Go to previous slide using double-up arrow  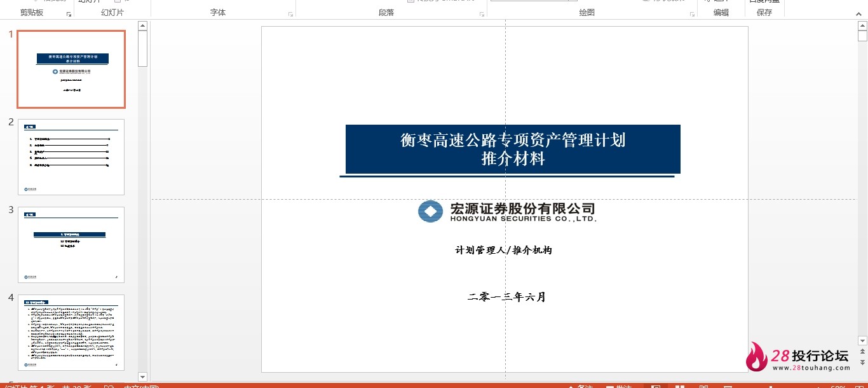pyautogui.click(x=862, y=352)
